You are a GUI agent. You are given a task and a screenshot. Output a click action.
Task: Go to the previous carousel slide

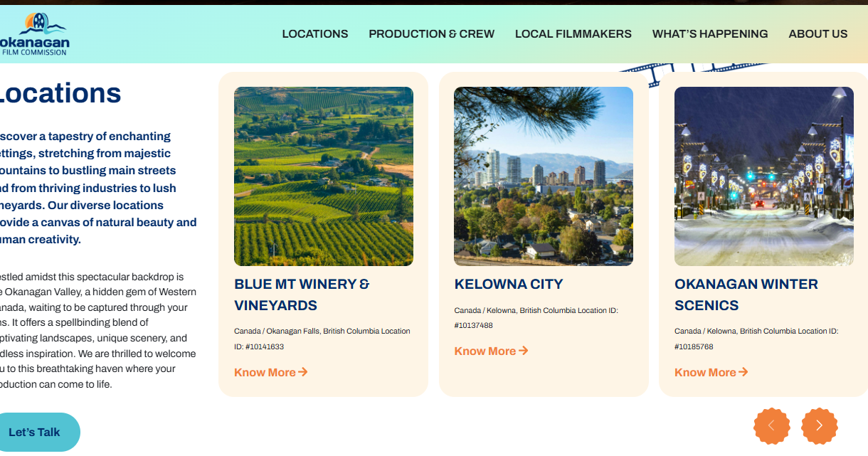(x=771, y=425)
